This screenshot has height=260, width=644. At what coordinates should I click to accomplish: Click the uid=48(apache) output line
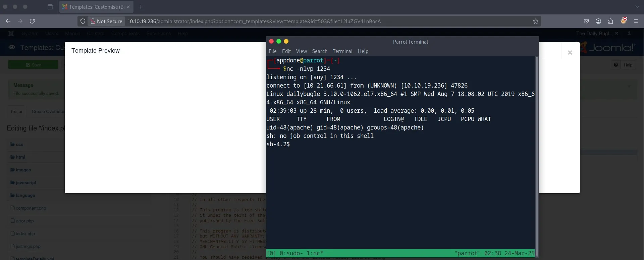pyautogui.click(x=345, y=127)
